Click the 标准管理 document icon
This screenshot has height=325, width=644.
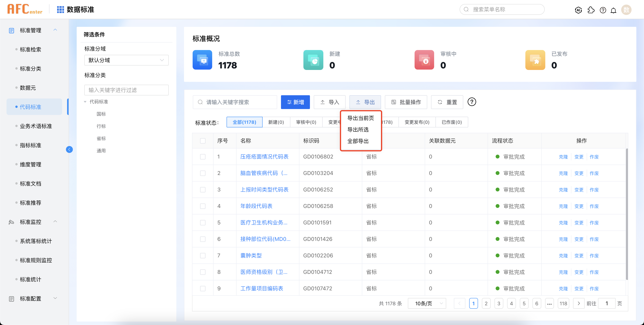tap(11, 30)
